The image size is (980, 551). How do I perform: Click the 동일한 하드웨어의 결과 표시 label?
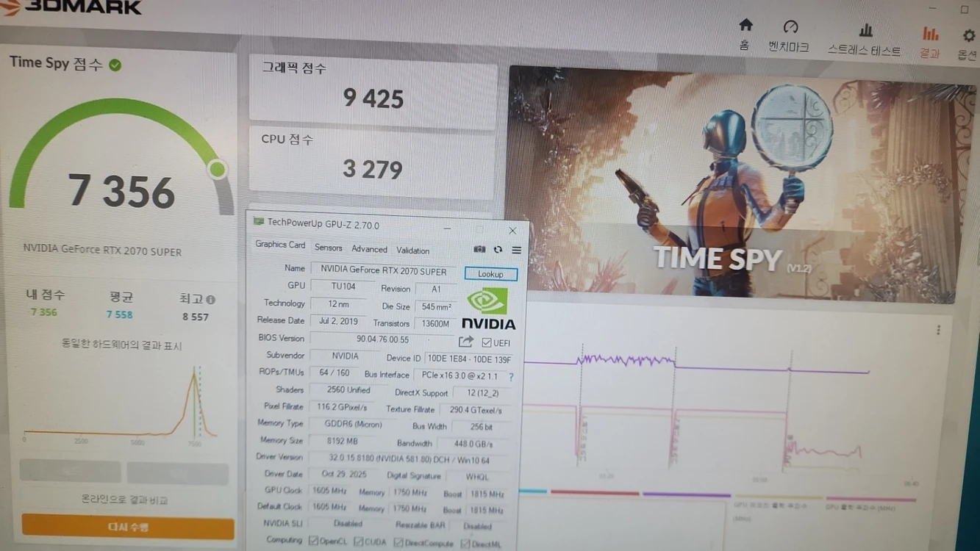coord(121,345)
